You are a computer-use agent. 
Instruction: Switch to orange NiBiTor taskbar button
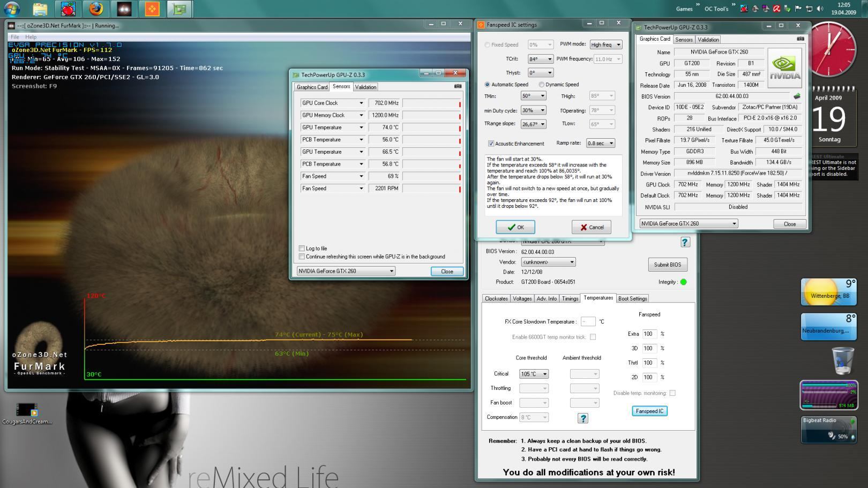(152, 9)
